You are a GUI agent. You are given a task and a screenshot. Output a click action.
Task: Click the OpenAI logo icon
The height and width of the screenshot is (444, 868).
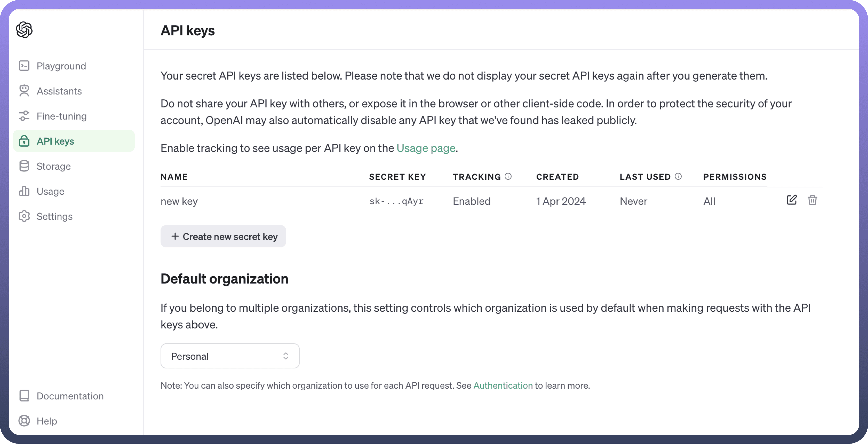tap(24, 30)
